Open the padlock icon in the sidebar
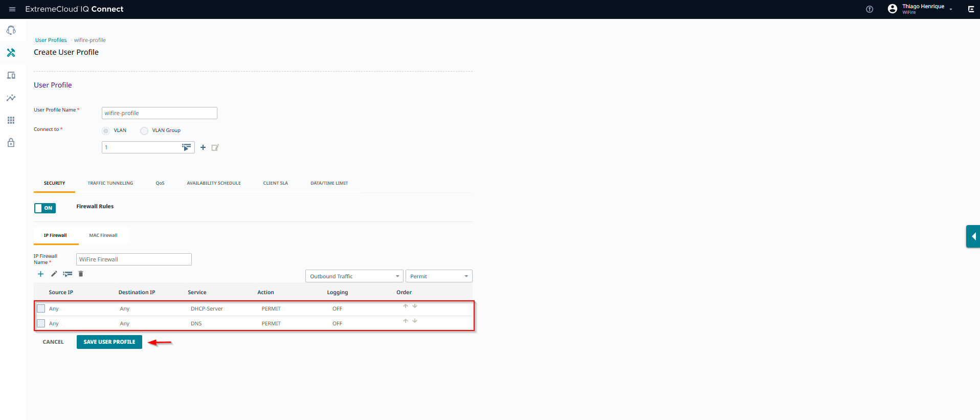 pyautogui.click(x=11, y=143)
